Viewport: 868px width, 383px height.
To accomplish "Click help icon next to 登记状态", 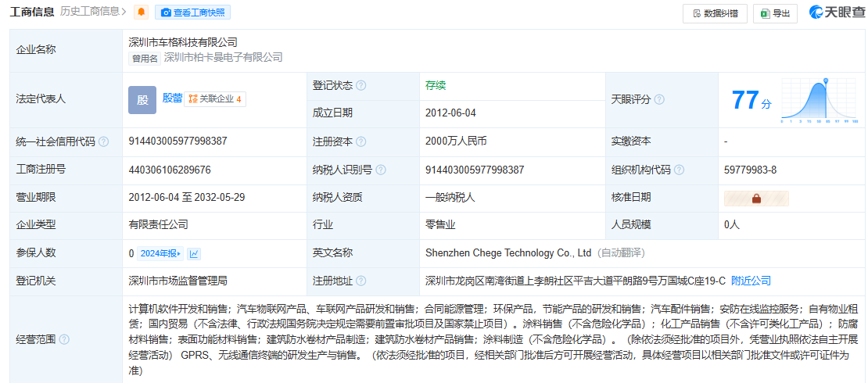I will [361, 86].
